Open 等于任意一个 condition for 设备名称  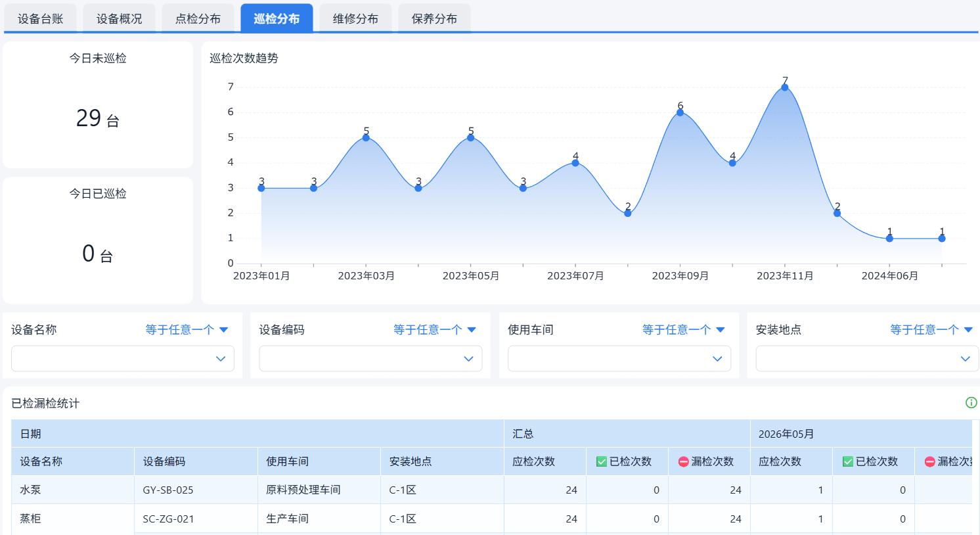pyautogui.click(x=187, y=329)
